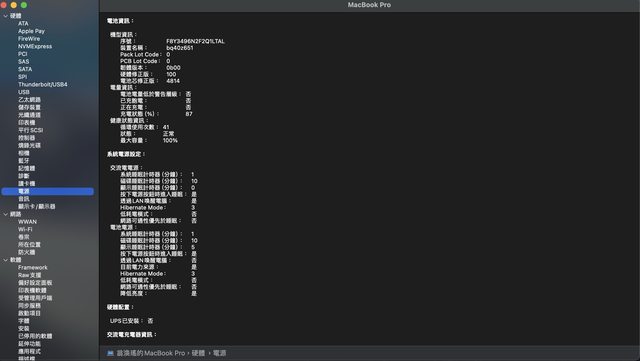This screenshot has height=361, width=640.
Task: Select 延伸功能 in the sidebar
Action: [x=29, y=343]
